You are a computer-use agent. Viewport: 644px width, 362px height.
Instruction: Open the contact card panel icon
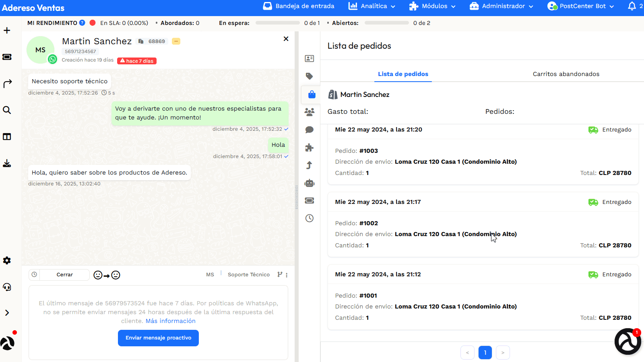pyautogui.click(x=309, y=59)
